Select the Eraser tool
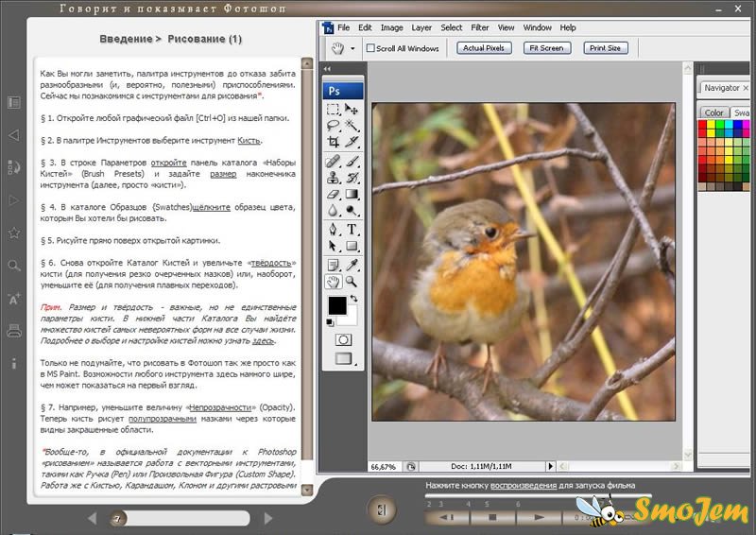 click(333, 194)
